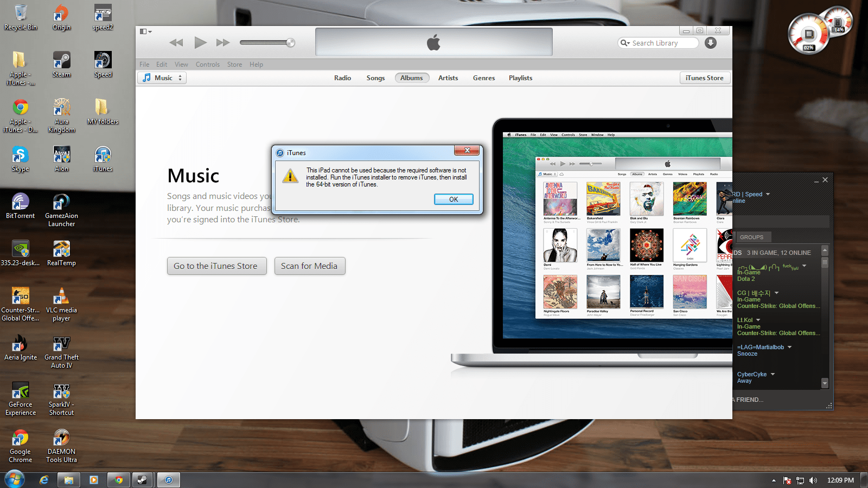Image resolution: width=868 pixels, height=488 pixels.
Task: Click the Scan for Media button
Action: pyautogui.click(x=310, y=266)
